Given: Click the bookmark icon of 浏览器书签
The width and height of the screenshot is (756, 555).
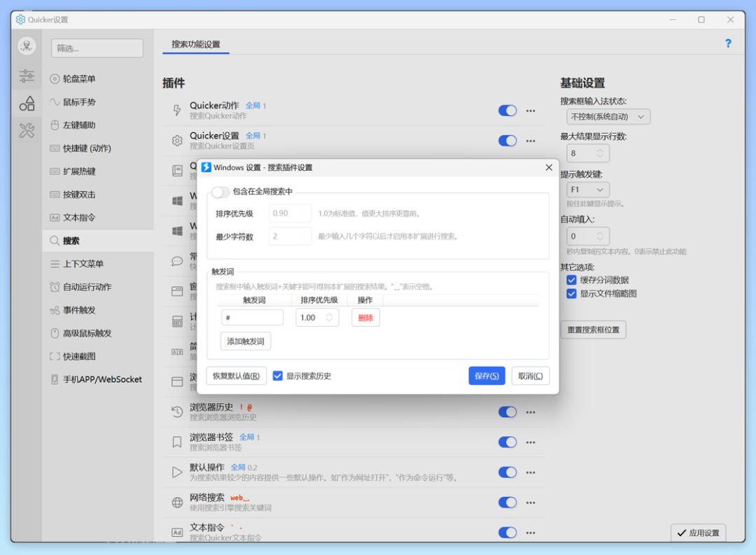Looking at the screenshot, I should pos(177,442).
